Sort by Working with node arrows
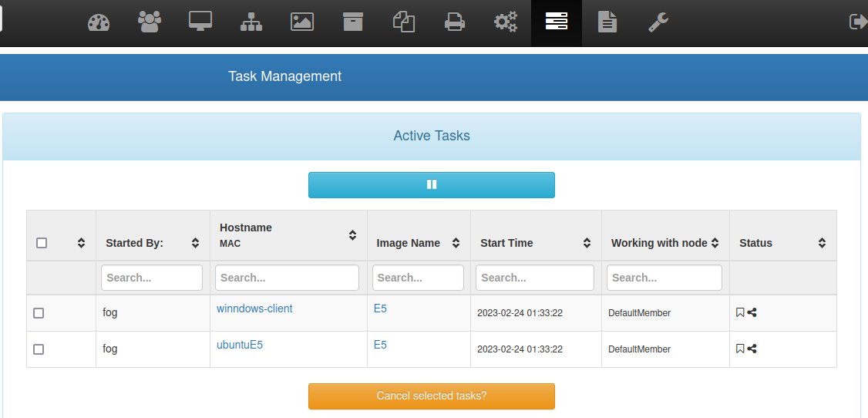Screen dimensions: 868x418 [715, 242]
